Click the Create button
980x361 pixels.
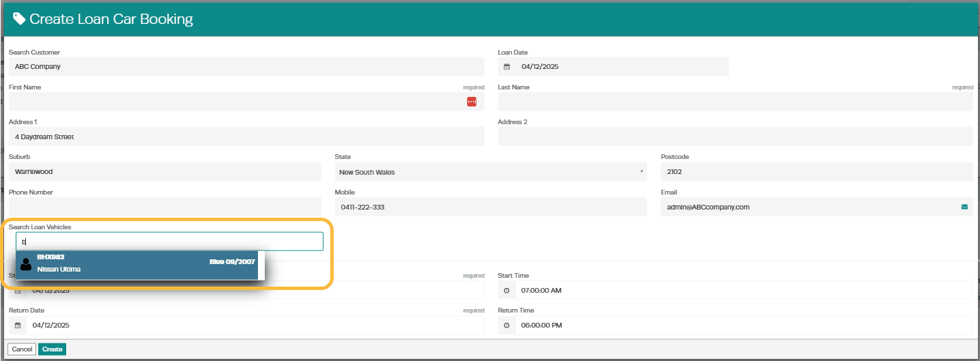tap(53, 349)
